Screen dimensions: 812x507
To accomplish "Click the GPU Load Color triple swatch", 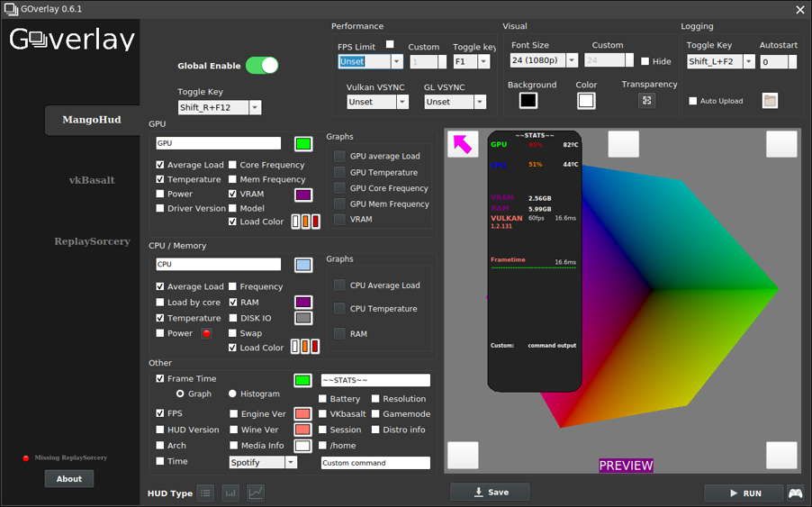I will (305, 222).
